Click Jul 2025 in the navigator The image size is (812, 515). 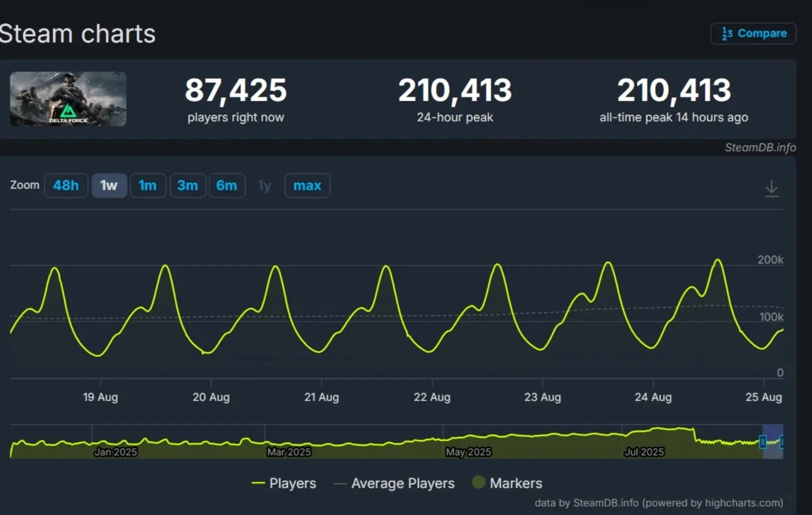pyautogui.click(x=644, y=452)
